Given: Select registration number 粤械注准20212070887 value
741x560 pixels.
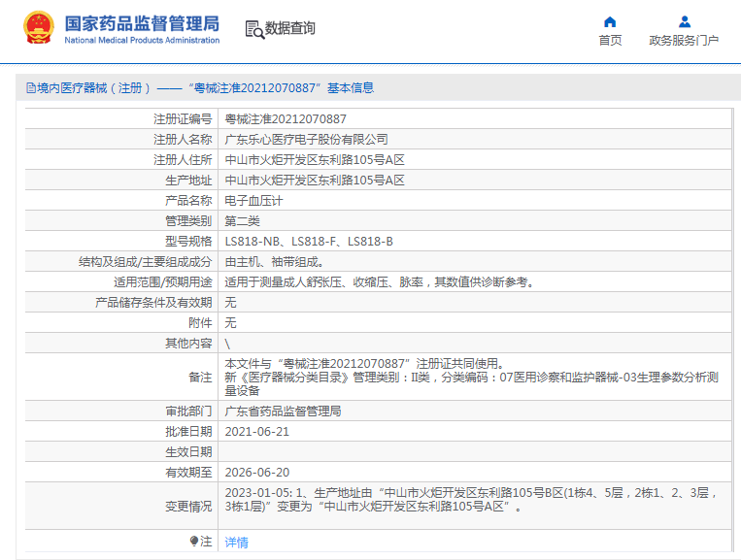Looking at the screenshot, I should tap(286, 119).
